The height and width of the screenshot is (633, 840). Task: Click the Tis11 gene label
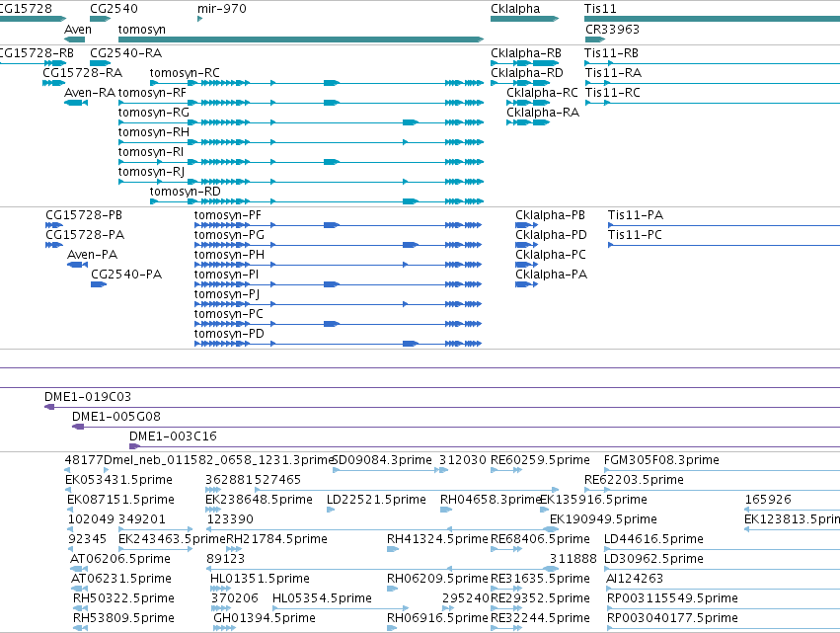coord(600,9)
